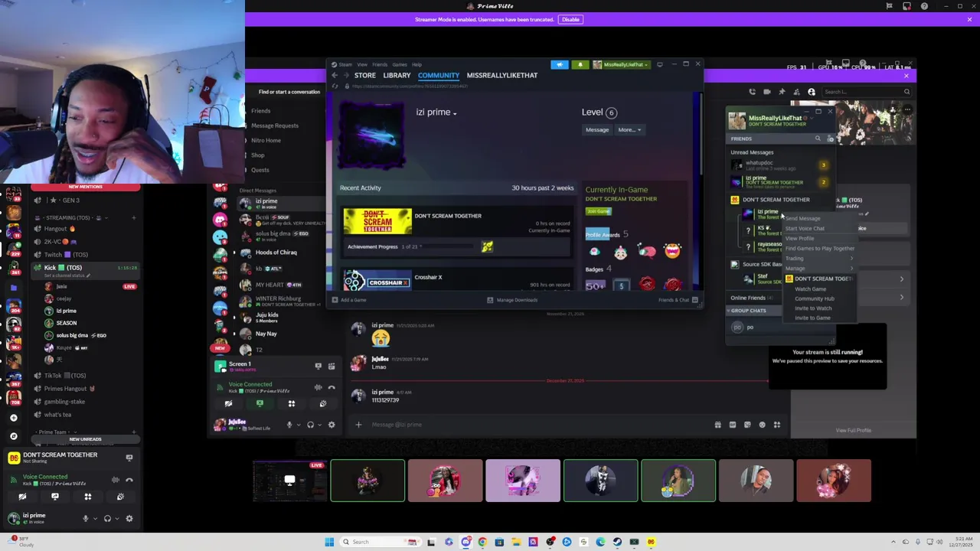980x551 pixels.
Task: Reload the Steam community page
Action: 335,86
